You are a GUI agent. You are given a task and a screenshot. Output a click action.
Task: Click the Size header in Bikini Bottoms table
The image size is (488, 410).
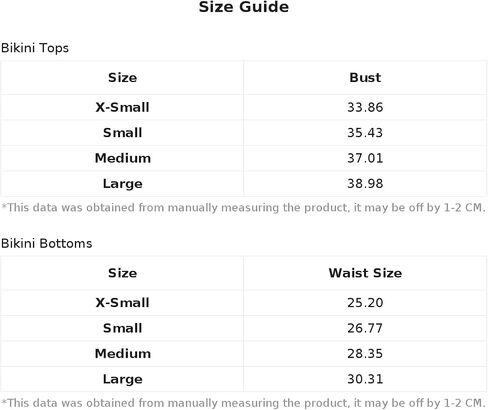tap(122, 273)
